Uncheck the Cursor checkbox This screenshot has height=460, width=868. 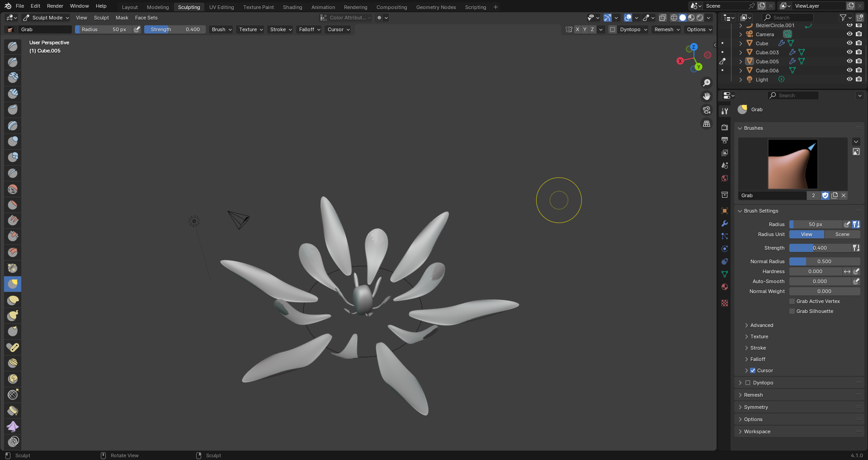coord(753,370)
